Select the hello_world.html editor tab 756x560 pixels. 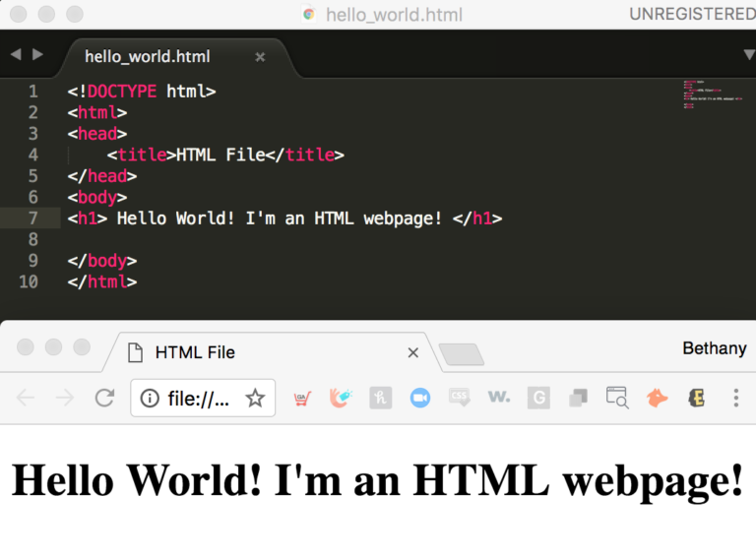tap(148, 56)
